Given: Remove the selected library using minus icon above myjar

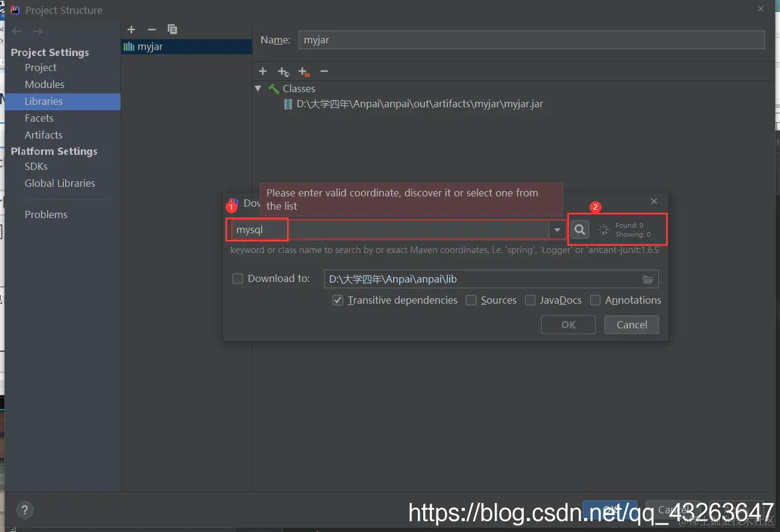Looking at the screenshot, I should 152,29.
